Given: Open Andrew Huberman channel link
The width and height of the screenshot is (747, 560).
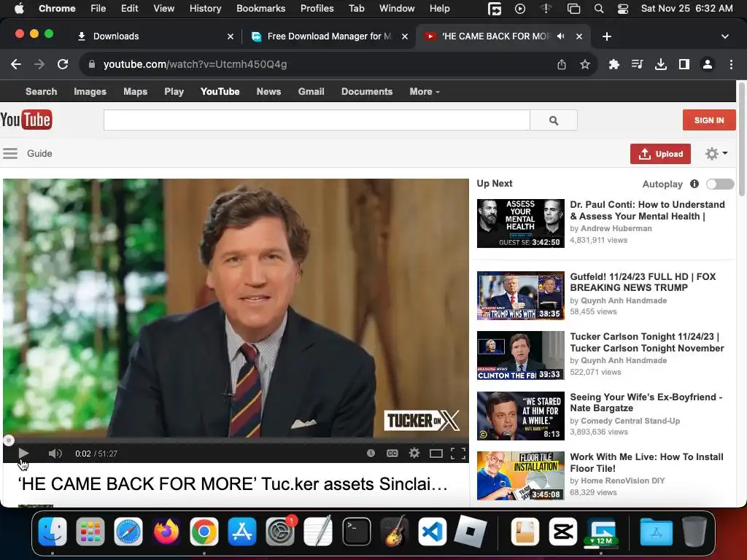Looking at the screenshot, I should (616, 228).
